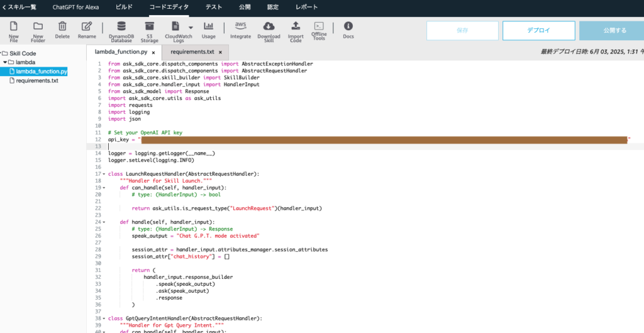Viewport: 644px width, 333px height.
Task: Click the 'Handler for Skill Launch' docstring
Action: (x=165, y=181)
